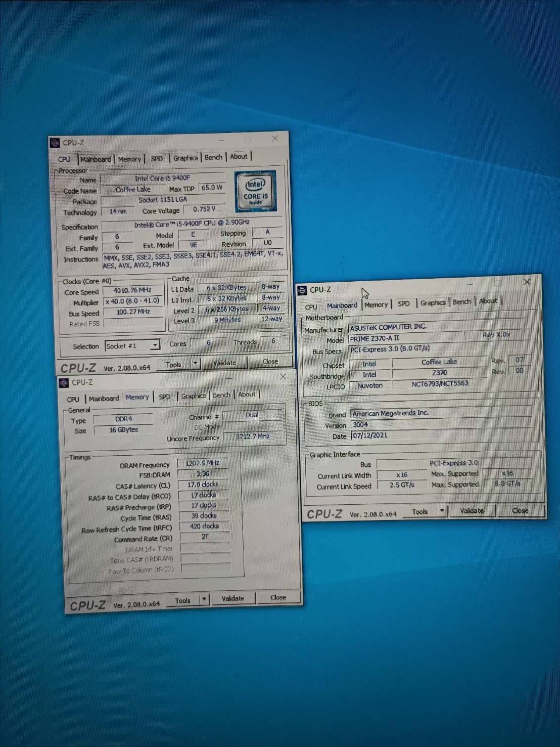Expand the Tools dropdown arrow in the Memory window

point(204,599)
